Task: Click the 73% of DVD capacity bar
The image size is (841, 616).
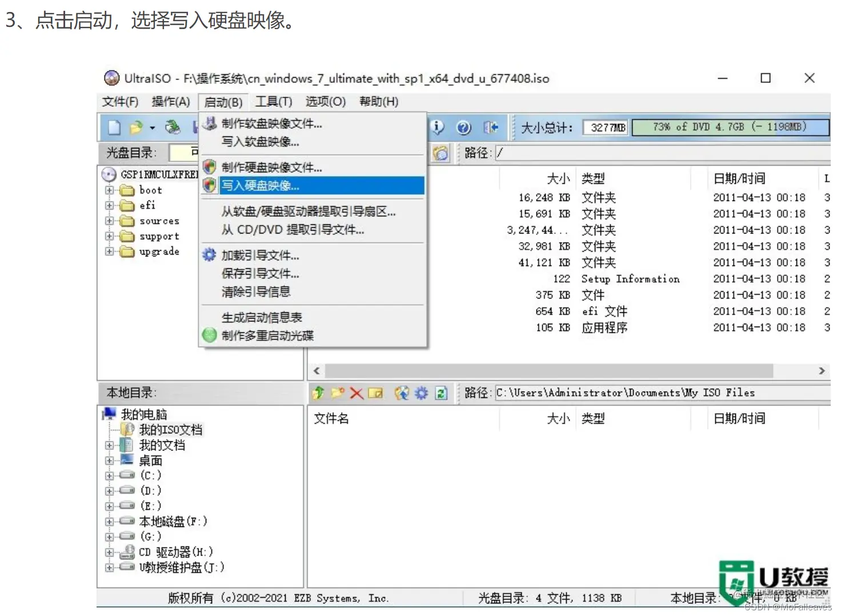Action: click(x=730, y=127)
